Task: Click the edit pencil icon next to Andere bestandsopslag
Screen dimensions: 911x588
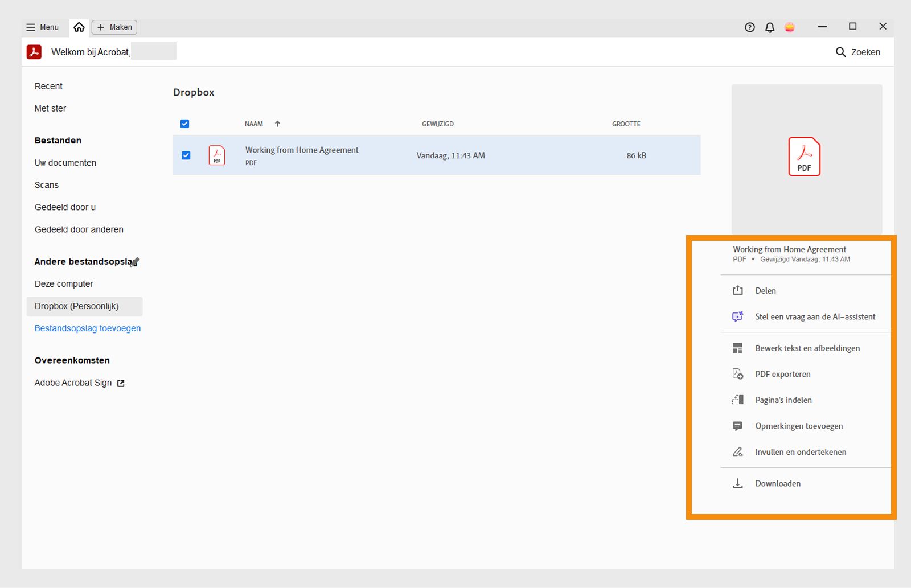Action: (x=135, y=262)
